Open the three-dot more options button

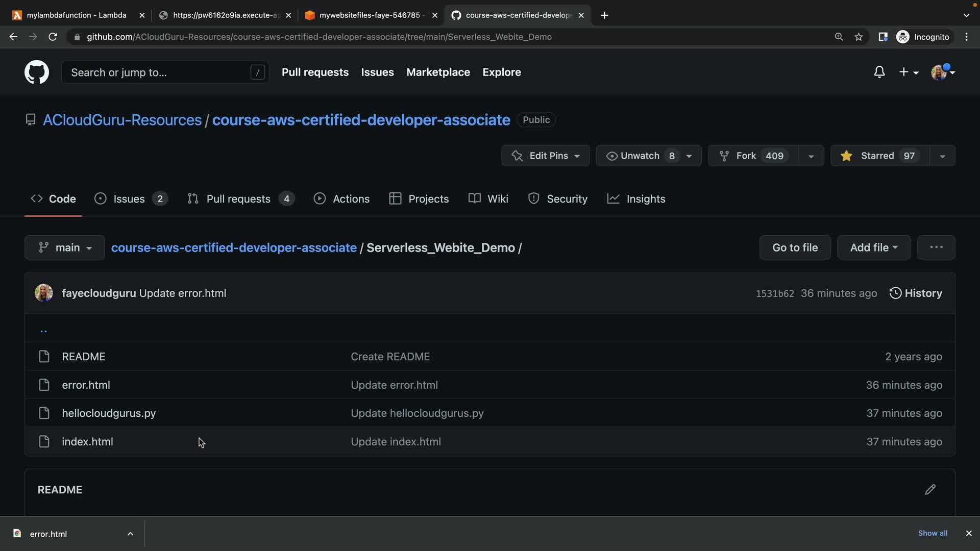click(936, 247)
